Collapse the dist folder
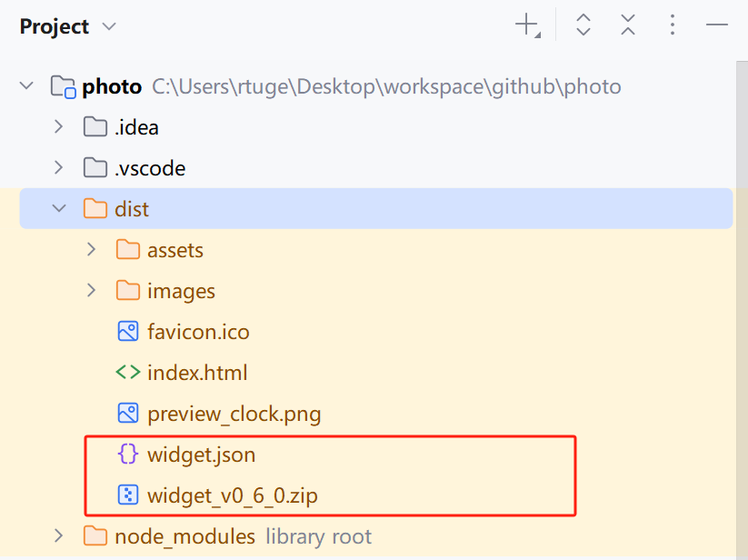This screenshot has height=560, width=748. pos(59,208)
